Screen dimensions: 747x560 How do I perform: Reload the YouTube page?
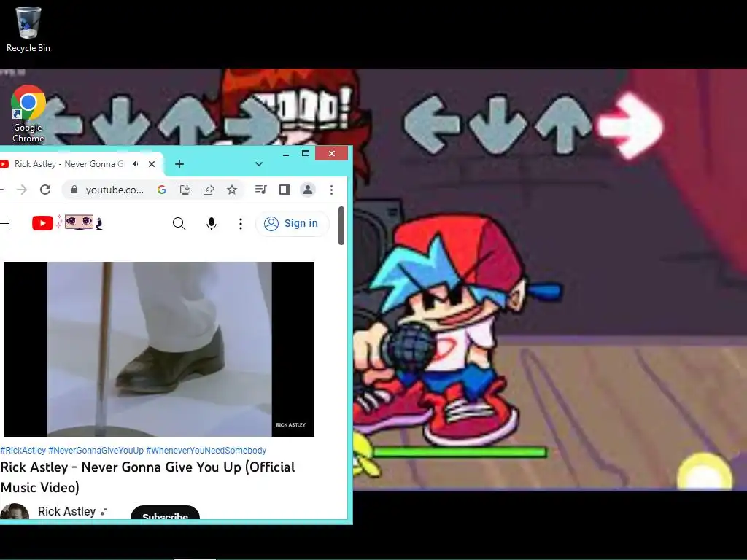[x=45, y=190]
